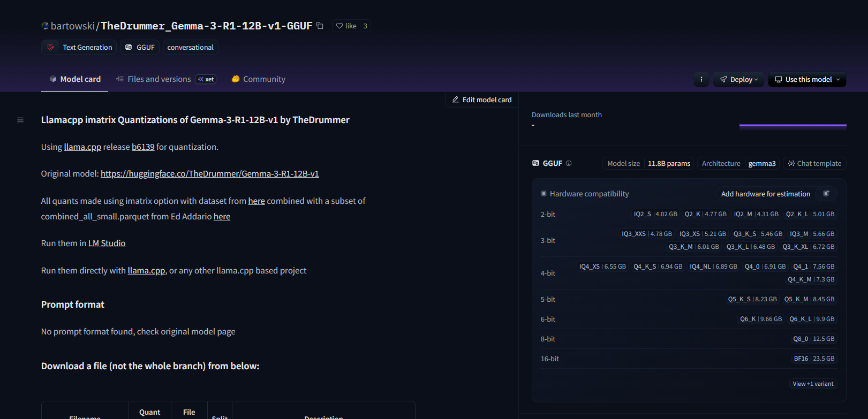The height and width of the screenshot is (419, 868).
Task: Select the Q2_K 4.77 GB quant
Action: click(x=706, y=214)
